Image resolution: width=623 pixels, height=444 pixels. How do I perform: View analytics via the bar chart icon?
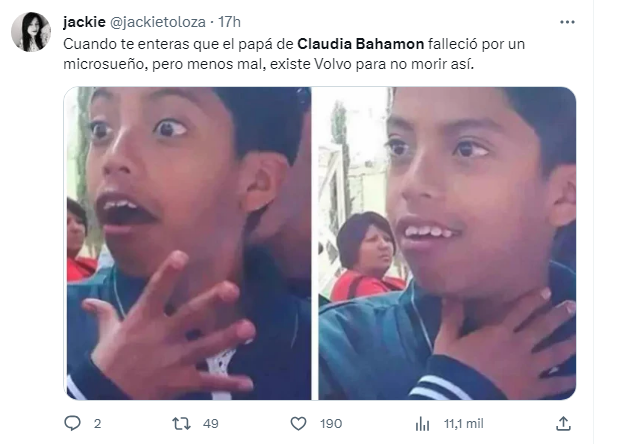tap(422, 424)
